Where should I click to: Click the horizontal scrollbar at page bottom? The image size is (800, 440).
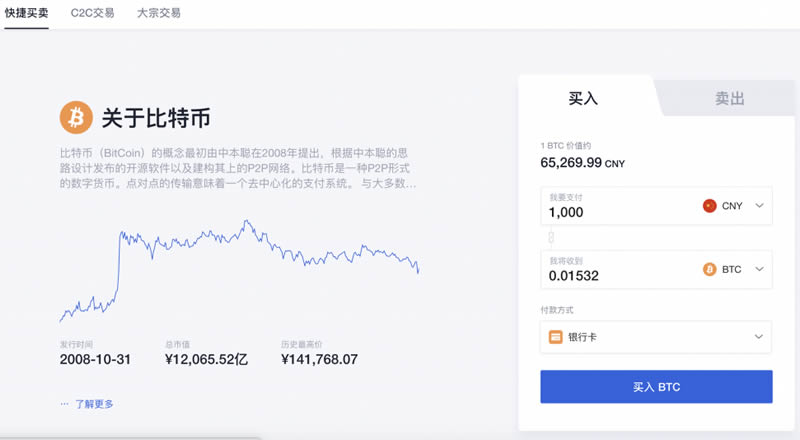tap(130, 437)
